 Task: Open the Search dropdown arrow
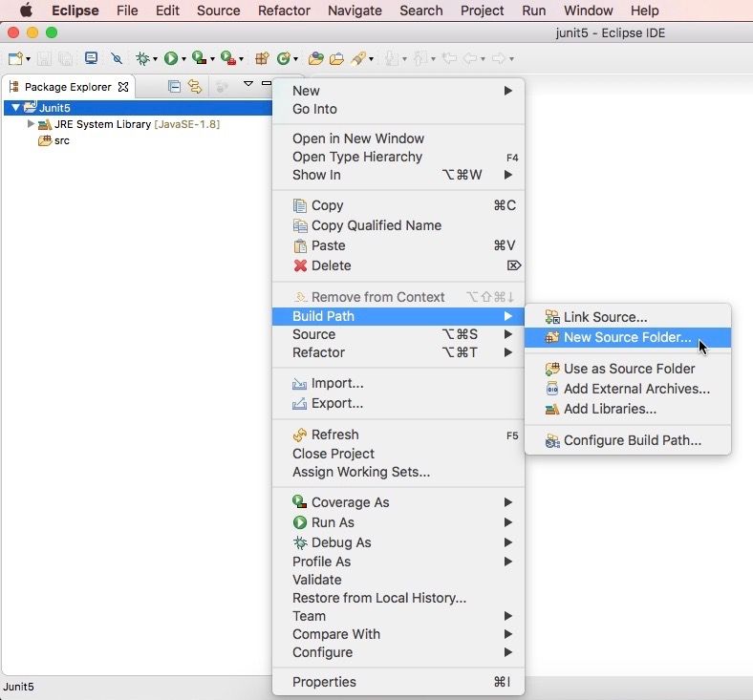[x=371, y=59]
